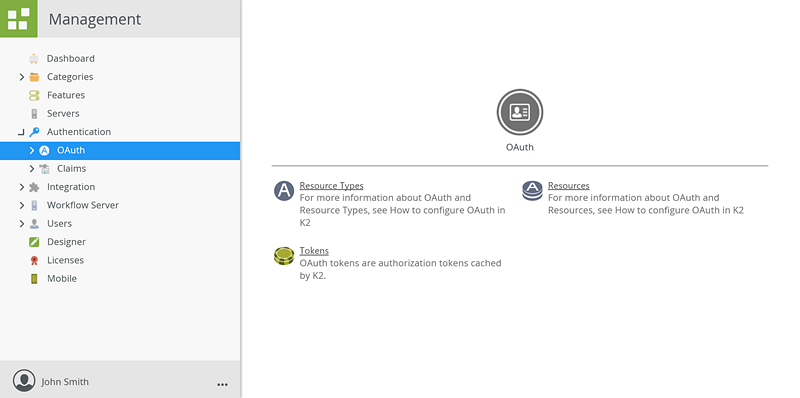Click the Resources stacked disks icon
Viewport: 800px width, 398px height.
tap(532, 191)
